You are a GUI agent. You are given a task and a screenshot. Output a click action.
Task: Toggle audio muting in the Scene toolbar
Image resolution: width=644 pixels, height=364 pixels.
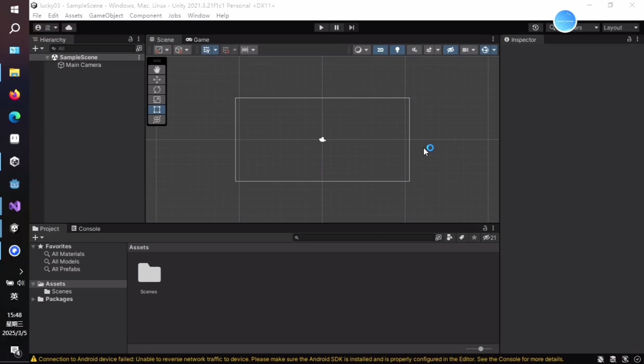pos(414,50)
